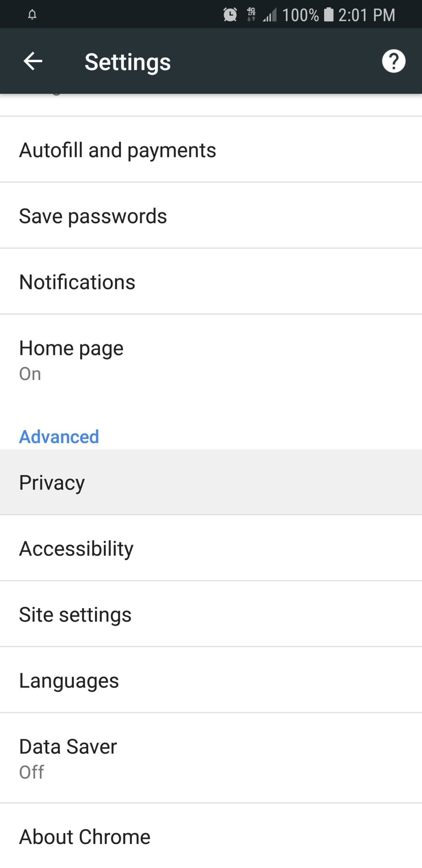422x868 pixels.
Task: Open Autofill and payments
Action: tap(136, 150)
